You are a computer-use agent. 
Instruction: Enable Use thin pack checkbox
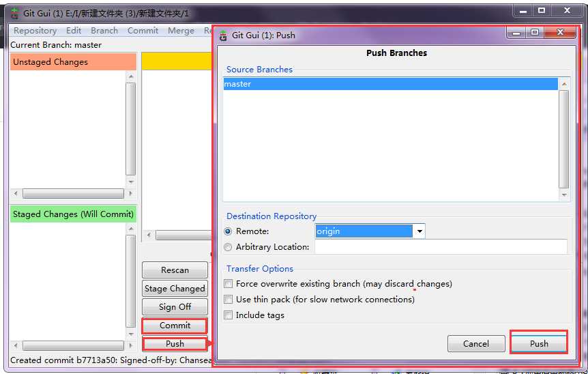pyautogui.click(x=228, y=300)
